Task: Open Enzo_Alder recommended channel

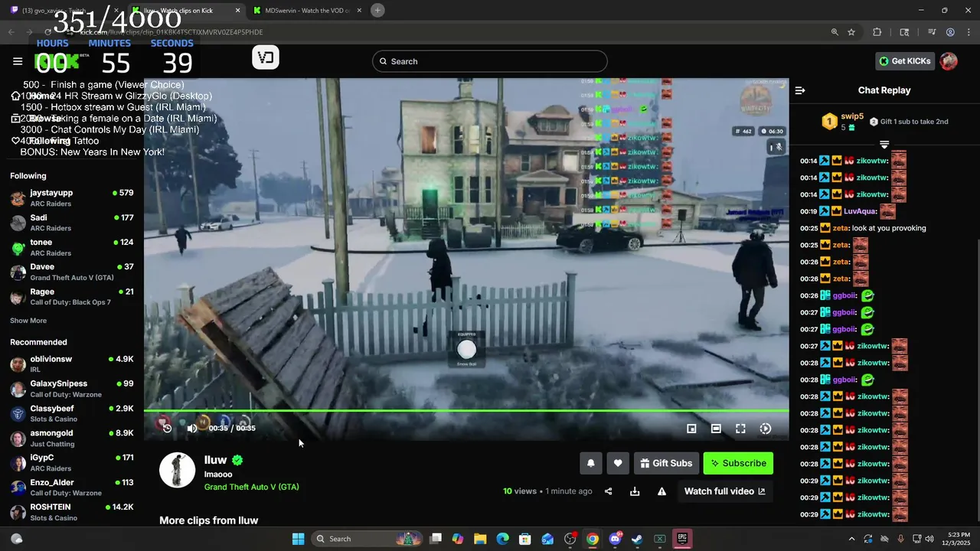Action: point(72,487)
